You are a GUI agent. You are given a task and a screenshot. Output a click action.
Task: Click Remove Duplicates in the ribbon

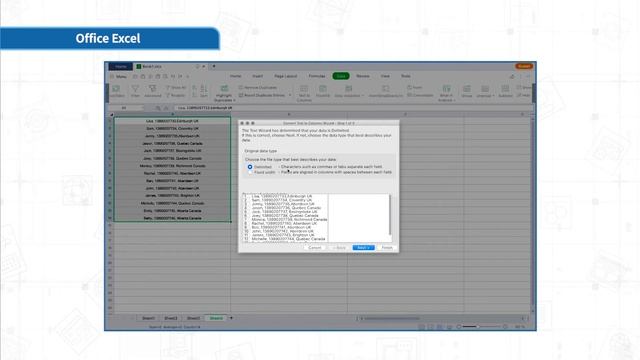click(258, 87)
